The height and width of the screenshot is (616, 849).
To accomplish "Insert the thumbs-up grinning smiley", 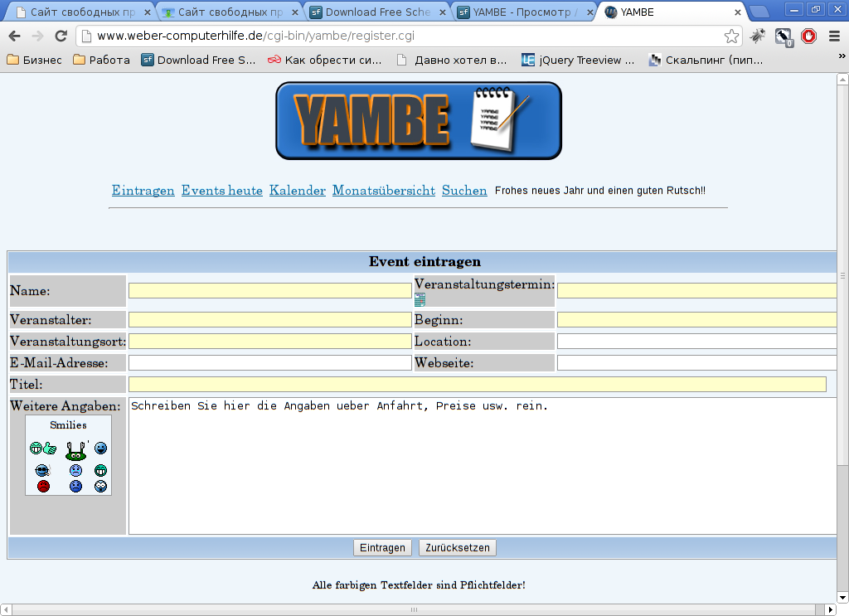I will (43, 449).
